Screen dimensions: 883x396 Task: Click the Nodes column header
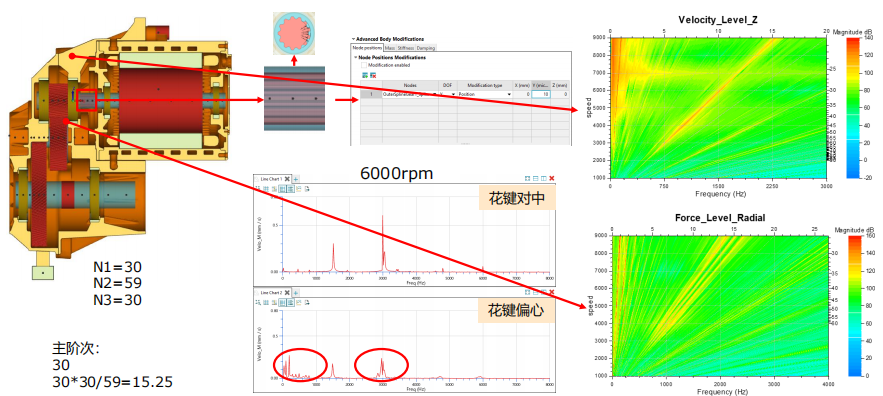pos(411,85)
